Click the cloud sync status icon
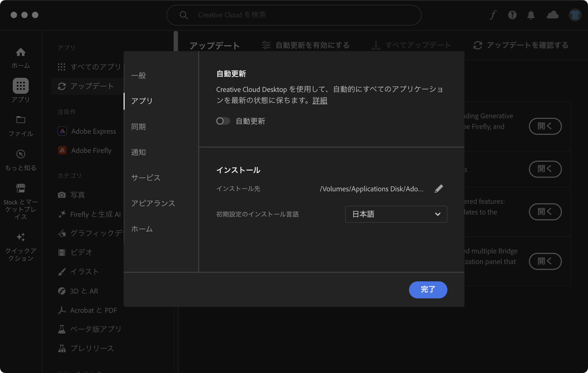The height and width of the screenshot is (373, 588). 553,15
